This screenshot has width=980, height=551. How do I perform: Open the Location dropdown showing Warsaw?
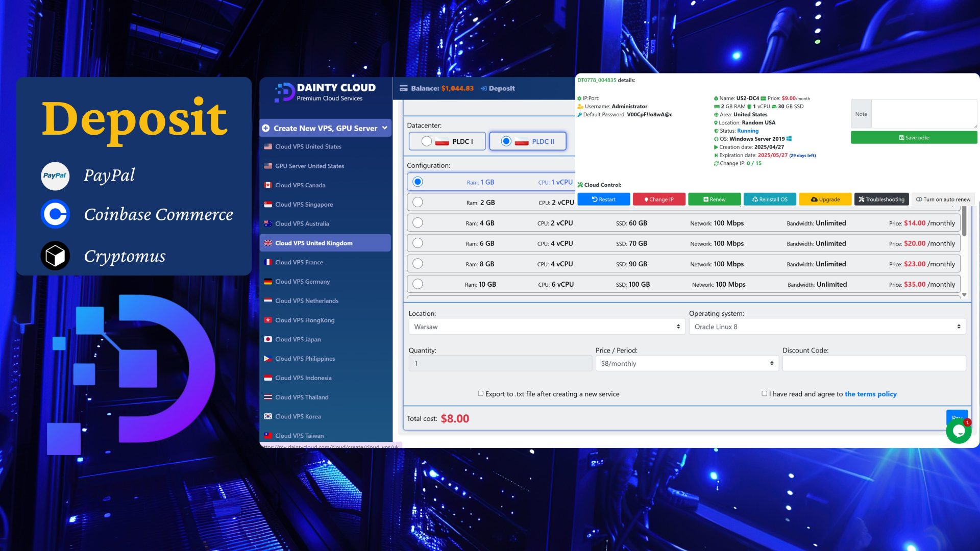[547, 327]
